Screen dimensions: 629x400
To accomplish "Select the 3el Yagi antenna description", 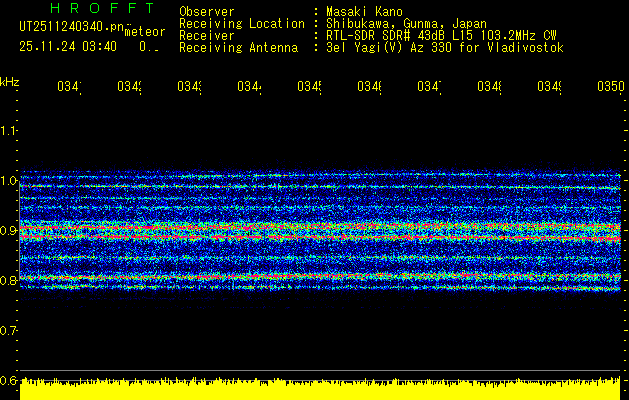I will [x=445, y=47].
